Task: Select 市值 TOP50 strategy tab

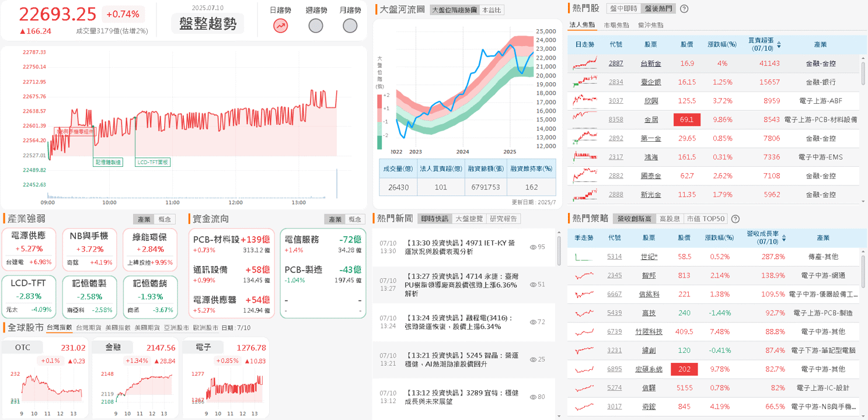Action: [x=706, y=219]
